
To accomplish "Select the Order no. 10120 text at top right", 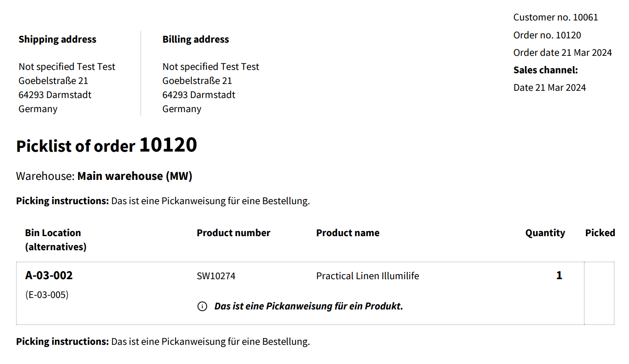I will (x=547, y=35).
